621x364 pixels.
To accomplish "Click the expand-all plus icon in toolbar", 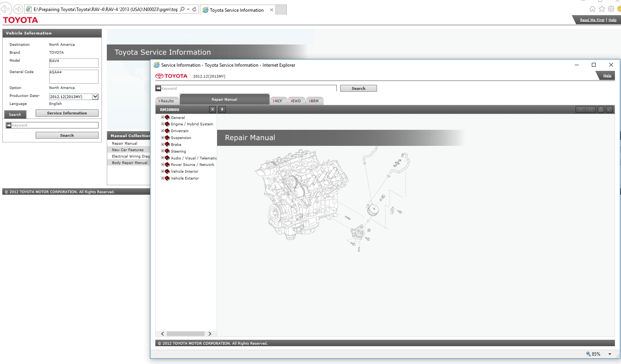I will 580,109.
